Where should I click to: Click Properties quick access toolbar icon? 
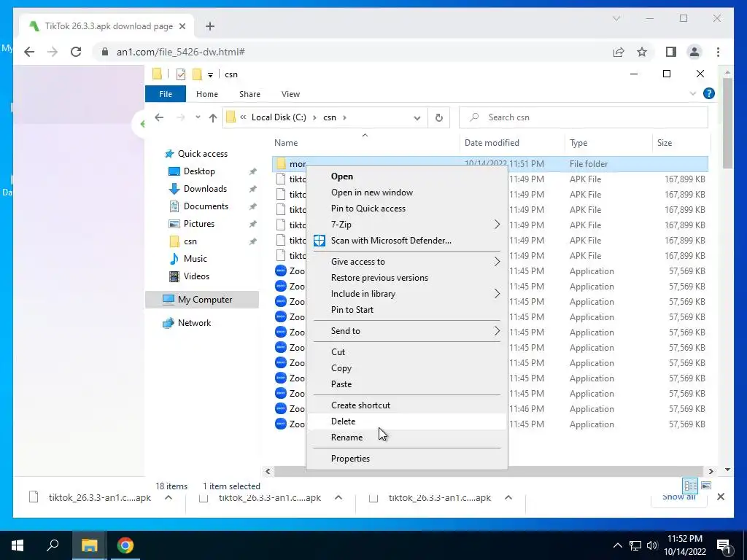(181, 74)
